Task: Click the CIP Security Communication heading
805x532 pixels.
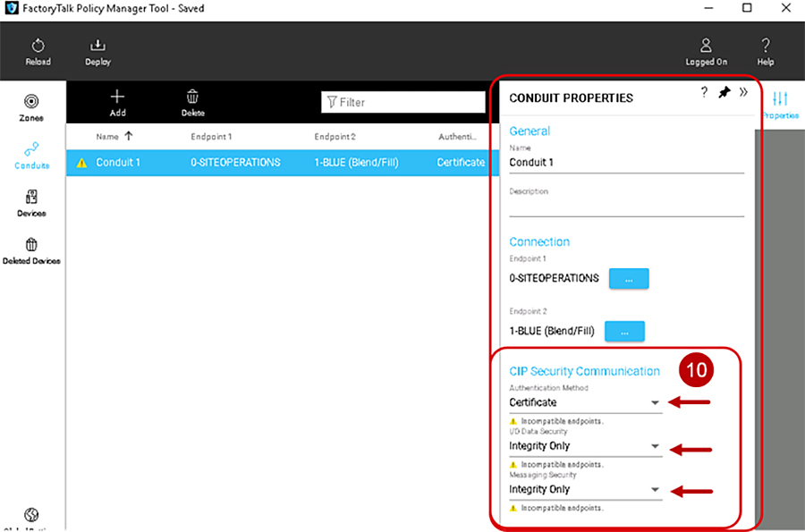Action: click(584, 371)
